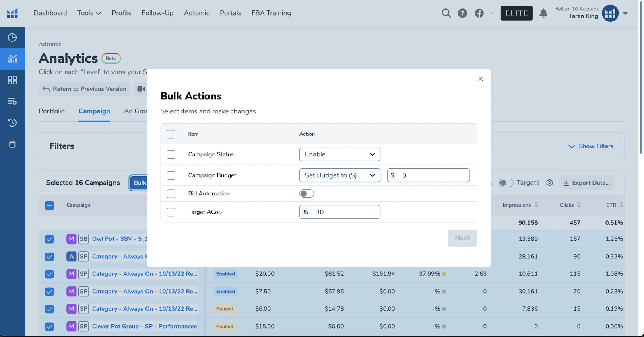Click SB badge on Owl Pot row
This screenshot has height=337, width=644.
(83, 239)
